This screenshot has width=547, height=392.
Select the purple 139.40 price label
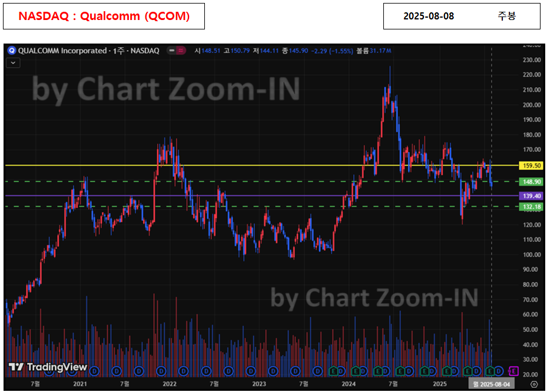[531, 196]
